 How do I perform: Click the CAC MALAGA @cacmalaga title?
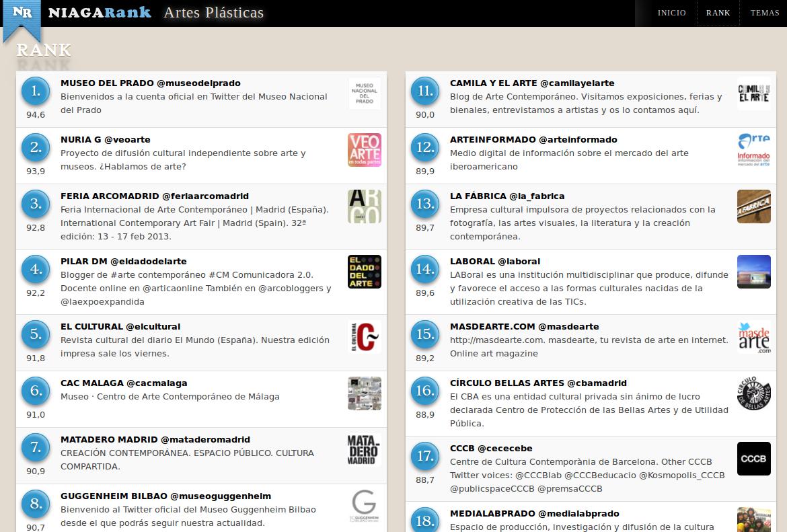(x=124, y=383)
